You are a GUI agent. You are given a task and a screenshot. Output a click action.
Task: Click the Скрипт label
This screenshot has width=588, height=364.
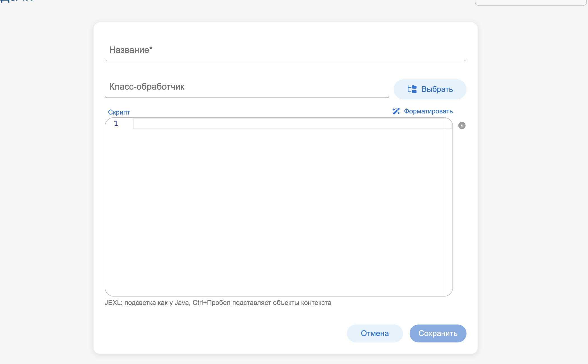click(x=119, y=112)
